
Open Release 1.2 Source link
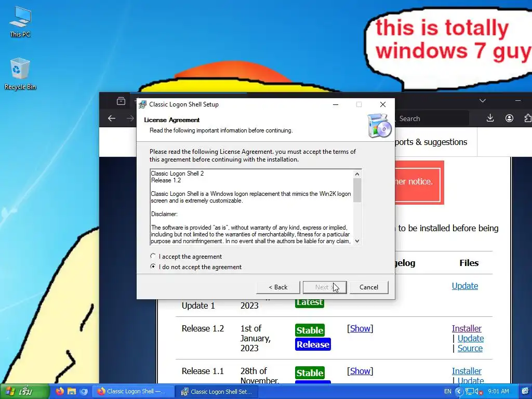click(470, 348)
